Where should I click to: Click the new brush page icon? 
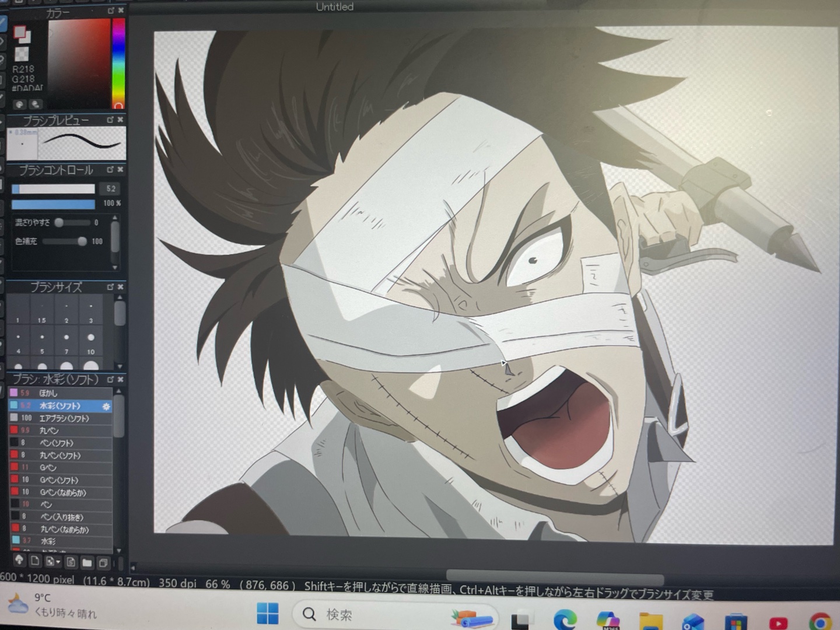coord(35,561)
